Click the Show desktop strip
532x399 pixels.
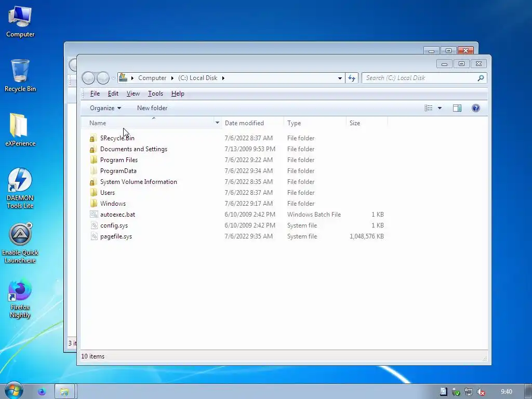click(x=528, y=392)
